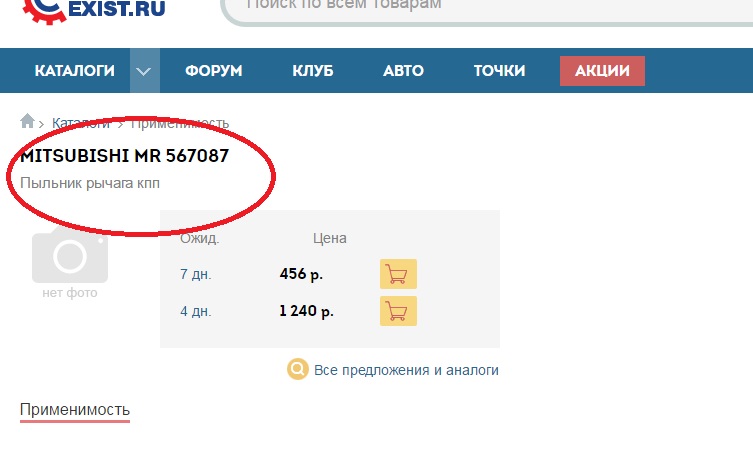Click the red АКЦИИ button
Screen dimensions: 753x459
pyautogui.click(x=602, y=71)
